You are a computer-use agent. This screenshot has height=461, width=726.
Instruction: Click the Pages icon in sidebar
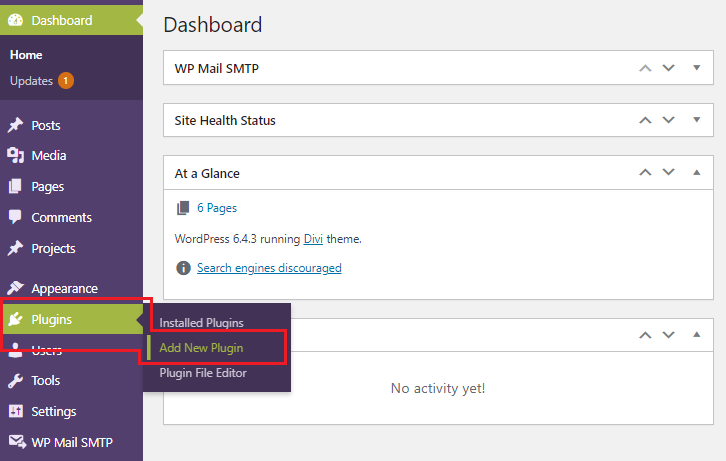15,187
